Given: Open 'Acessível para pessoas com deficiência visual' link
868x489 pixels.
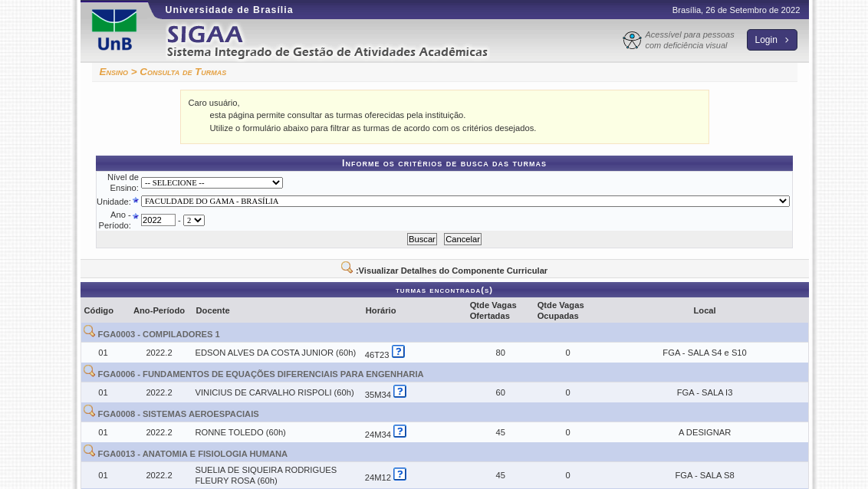Looking at the screenshot, I should [689, 40].
